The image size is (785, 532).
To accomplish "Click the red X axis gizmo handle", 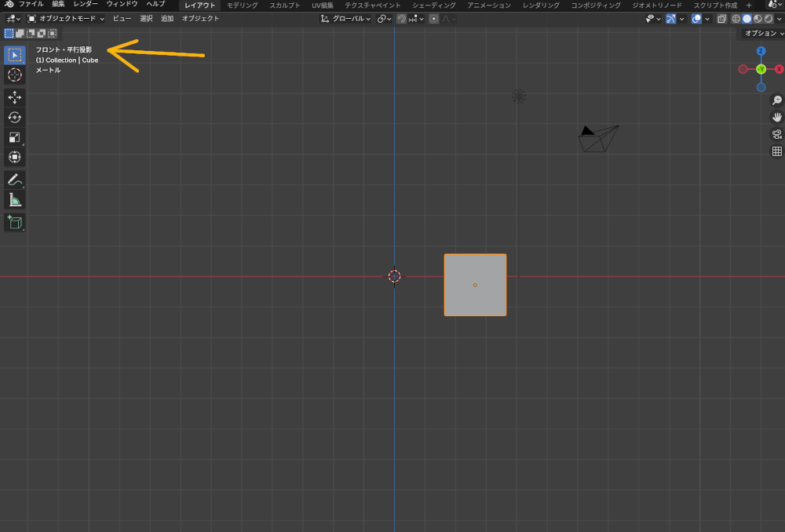I will click(x=779, y=69).
